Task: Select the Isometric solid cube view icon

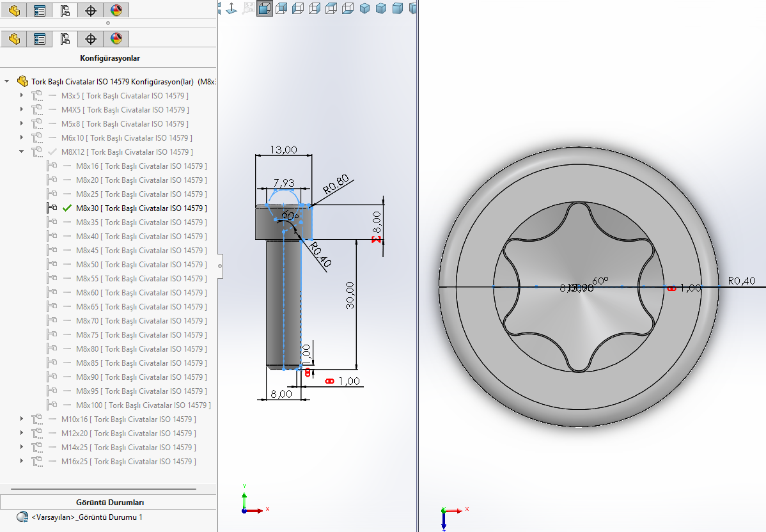Action: 364,8
